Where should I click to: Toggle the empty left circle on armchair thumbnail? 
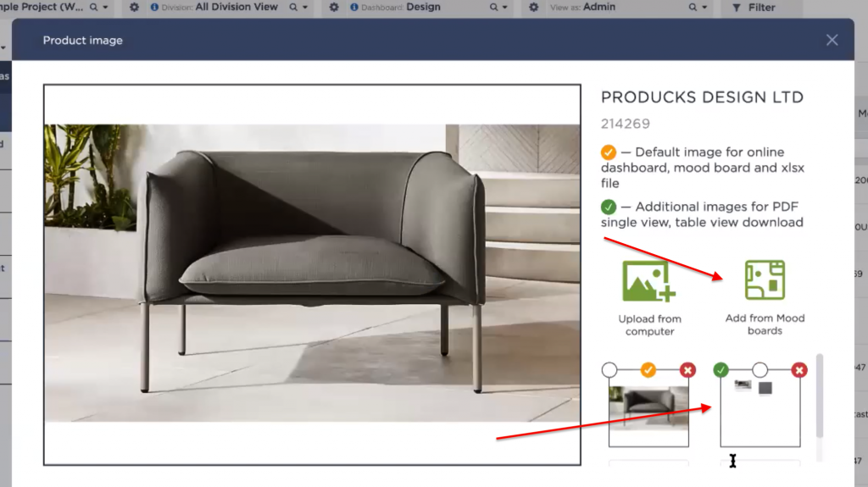tap(609, 369)
